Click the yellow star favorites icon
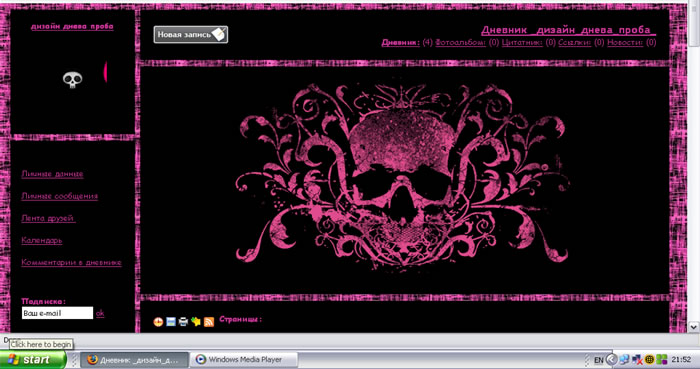This screenshot has width=700, height=369. (x=196, y=322)
